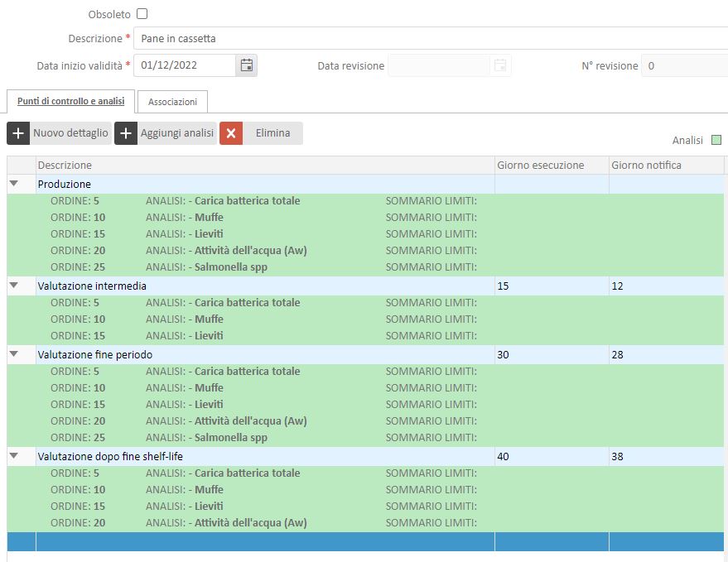Click the Aggiungi analisi button
The width and height of the screenshot is (728, 562).
coord(166,133)
